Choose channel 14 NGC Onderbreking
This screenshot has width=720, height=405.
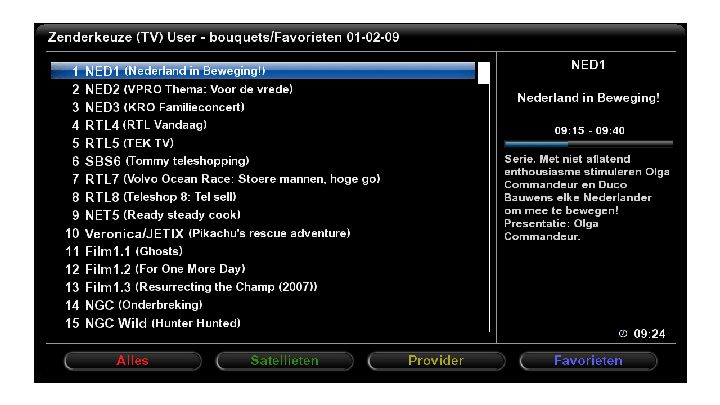pyautogui.click(x=263, y=305)
